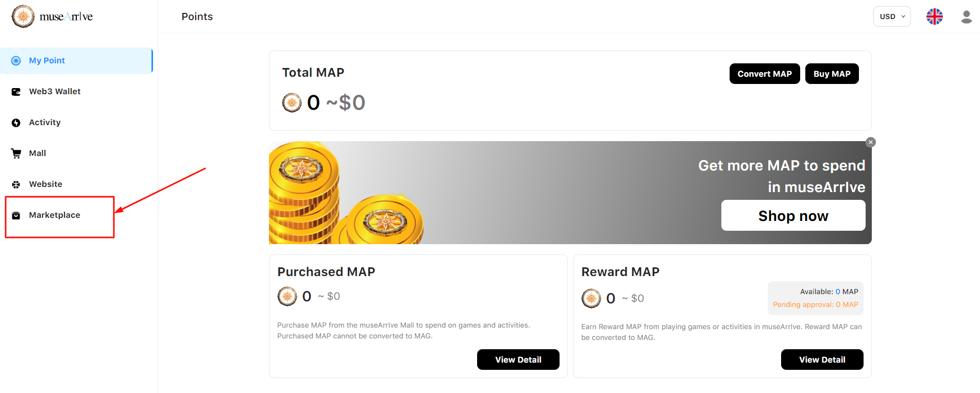Expand the USD currency dropdown

click(891, 16)
